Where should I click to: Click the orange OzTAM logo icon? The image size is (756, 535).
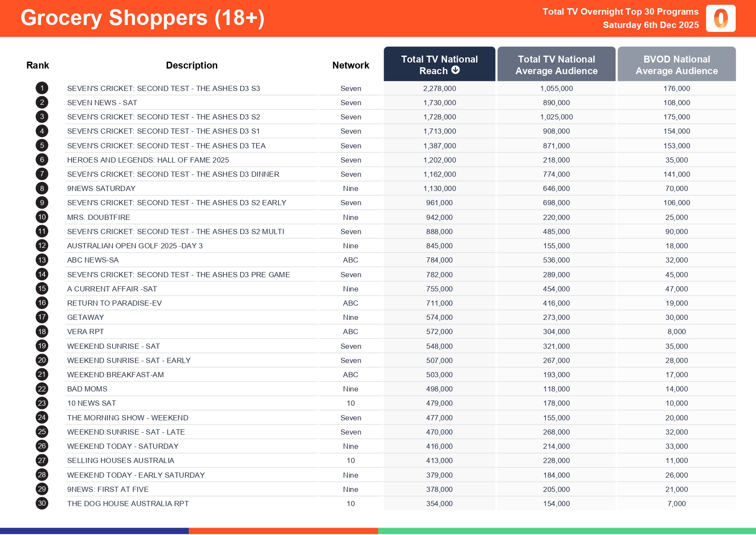click(721, 19)
